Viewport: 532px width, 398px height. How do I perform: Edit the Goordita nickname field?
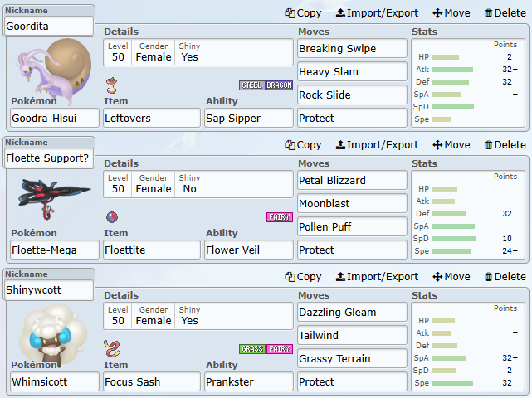click(x=49, y=26)
